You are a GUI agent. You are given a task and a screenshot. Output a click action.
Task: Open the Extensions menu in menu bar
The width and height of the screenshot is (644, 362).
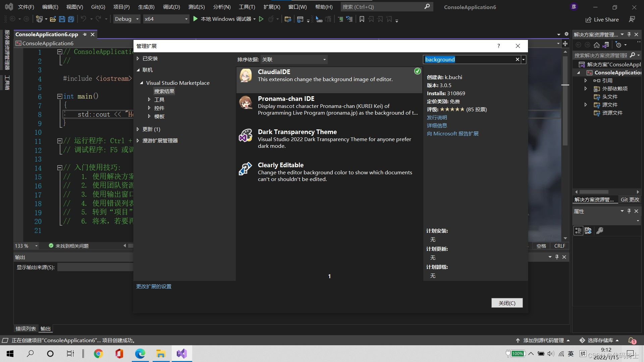[x=271, y=7]
